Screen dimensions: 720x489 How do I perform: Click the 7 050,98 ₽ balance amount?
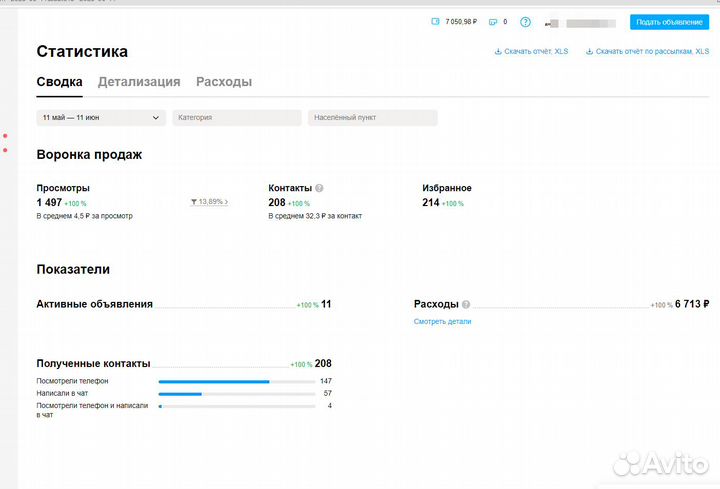pos(461,22)
